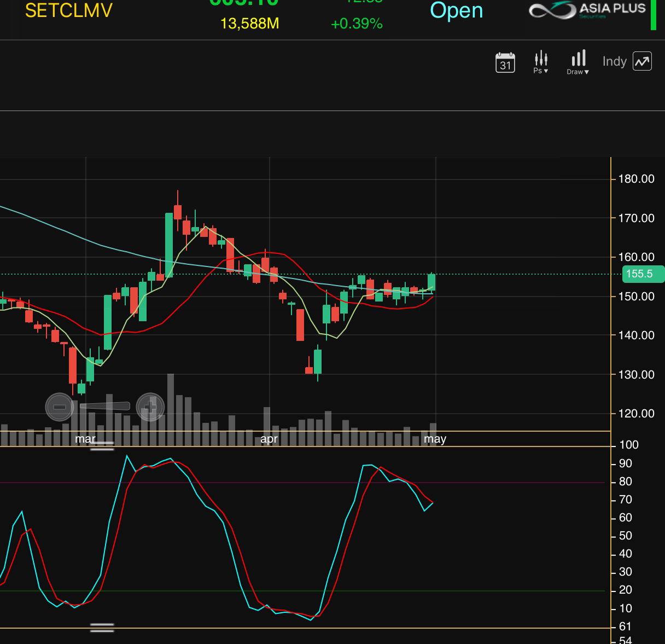Screen dimensions: 665x644
Task: Click the 13,588M volume value
Action: point(249,24)
